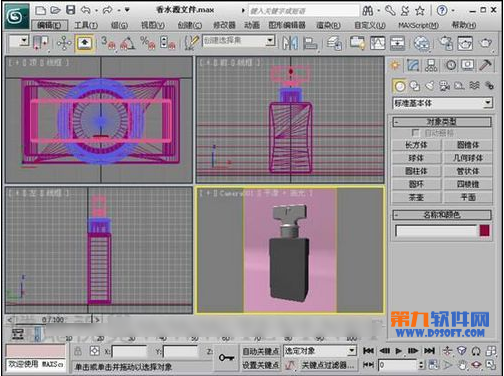Click the binoculars search icon
Image resolution: width=504 pixels, height=376 pixels.
[x=368, y=11]
